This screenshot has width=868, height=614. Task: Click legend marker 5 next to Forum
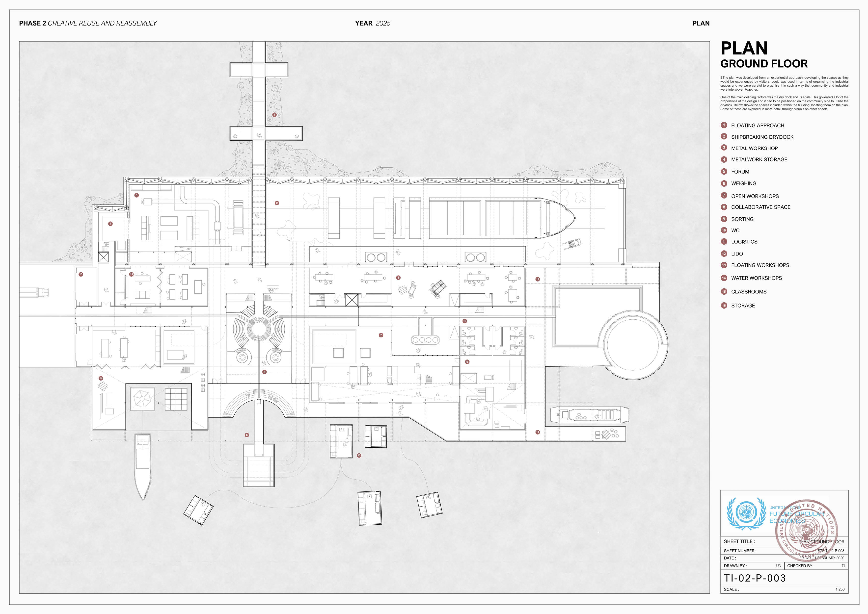tap(724, 171)
